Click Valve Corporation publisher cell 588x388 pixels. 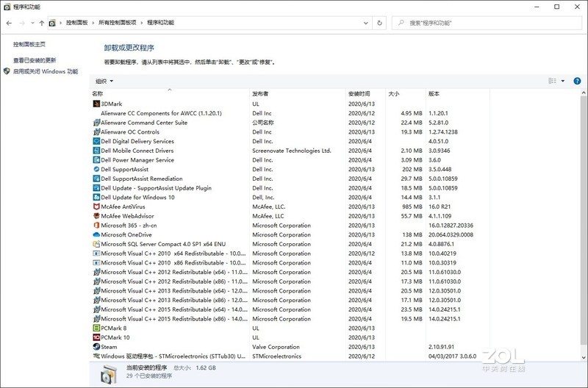click(276, 347)
